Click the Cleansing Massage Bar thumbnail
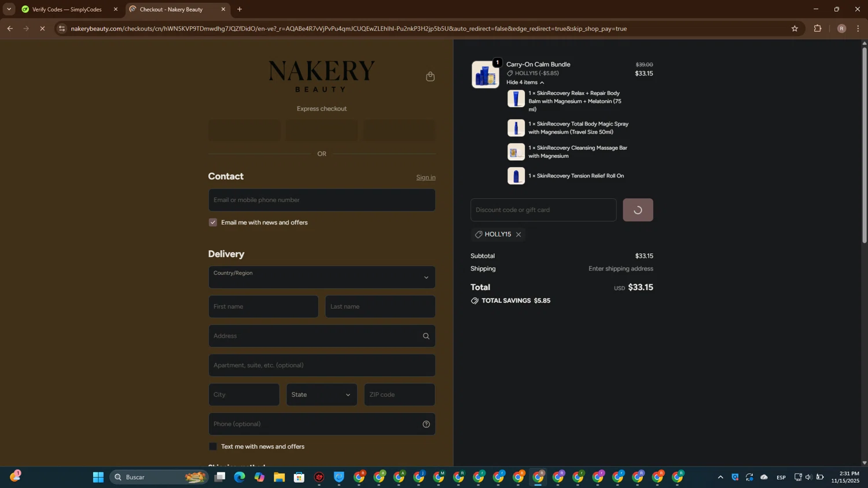The width and height of the screenshot is (868, 488). pos(516,152)
